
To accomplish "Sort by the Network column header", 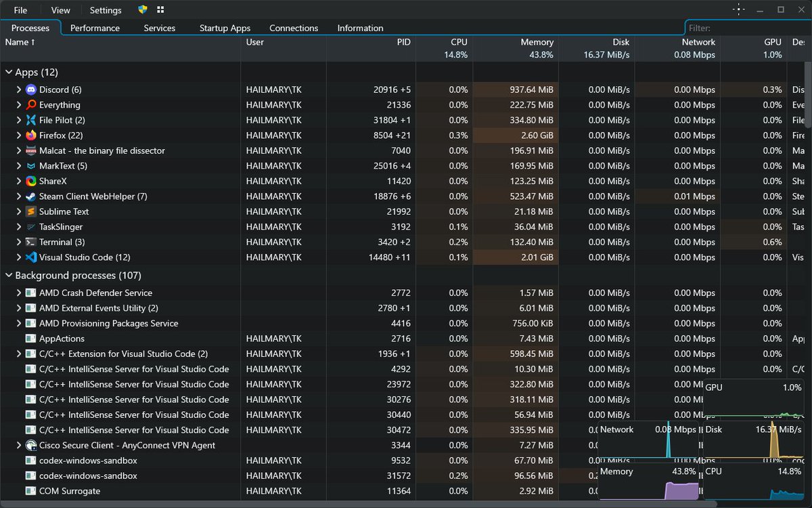I will [677, 48].
